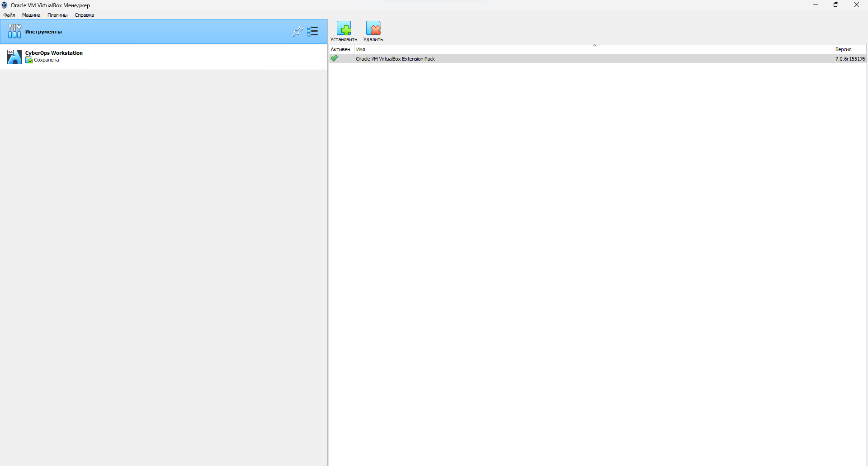
Task: Click Установить to install an extension pack
Action: pos(344,31)
